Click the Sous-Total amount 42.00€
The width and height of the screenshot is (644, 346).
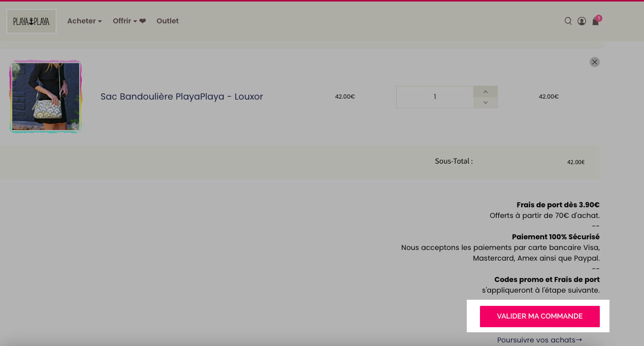point(576,162)
